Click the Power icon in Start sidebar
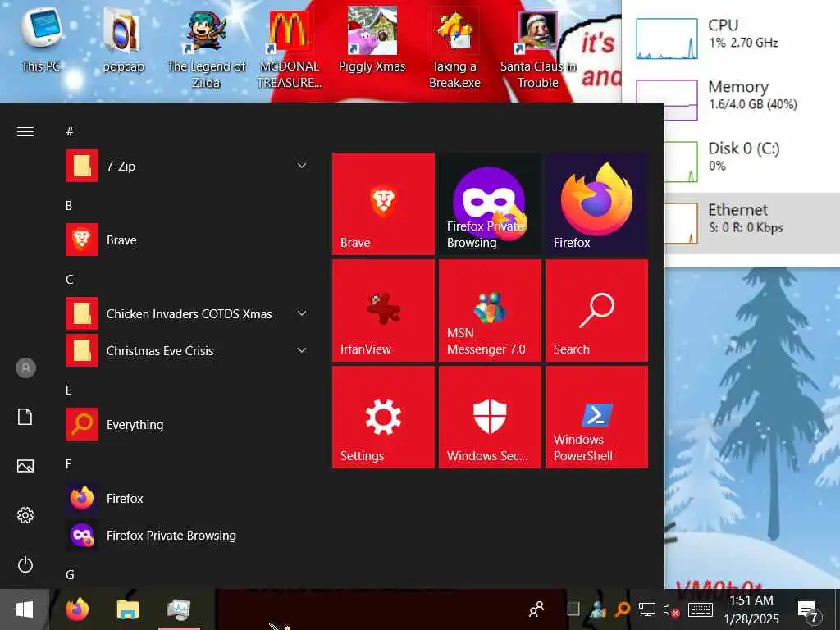 (25, 564)
